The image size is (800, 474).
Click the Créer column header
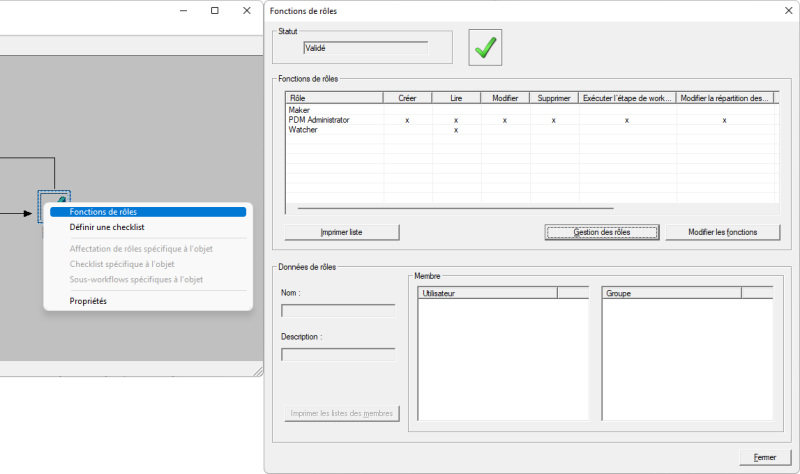tap(408, 98)
